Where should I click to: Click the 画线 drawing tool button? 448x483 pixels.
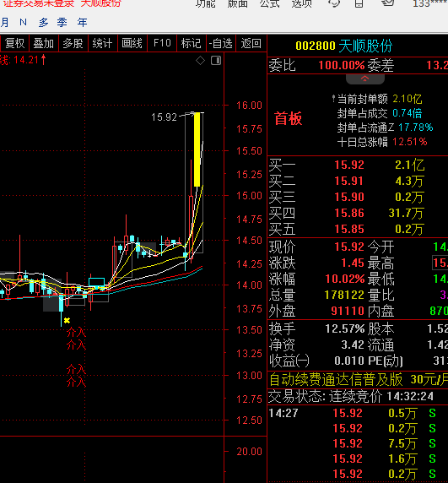tap(132, 43)
